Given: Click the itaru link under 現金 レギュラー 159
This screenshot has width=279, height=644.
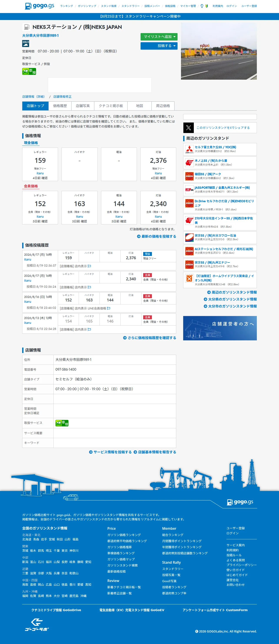Looking at the screenshot, I should click(x=40, y=173).
